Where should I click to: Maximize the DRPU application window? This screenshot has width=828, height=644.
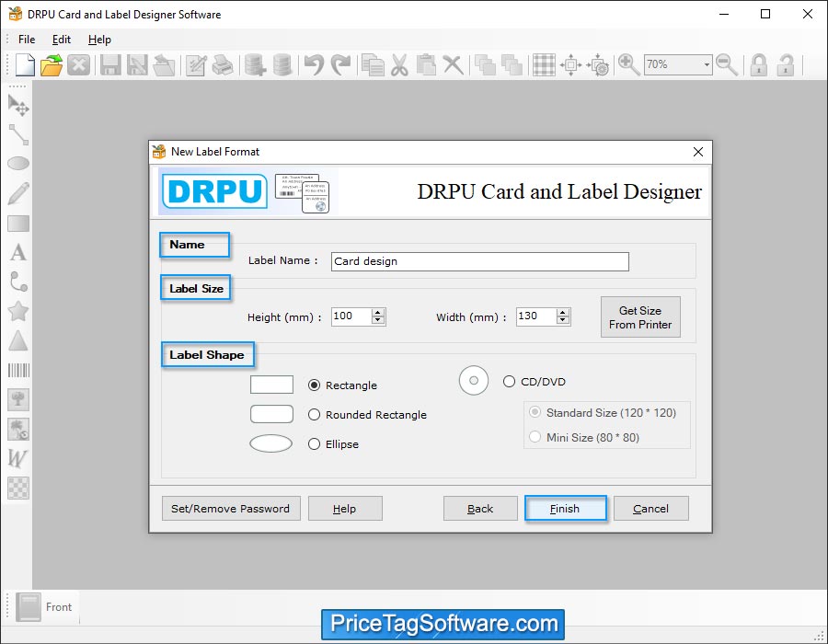[x=765, y=14]
